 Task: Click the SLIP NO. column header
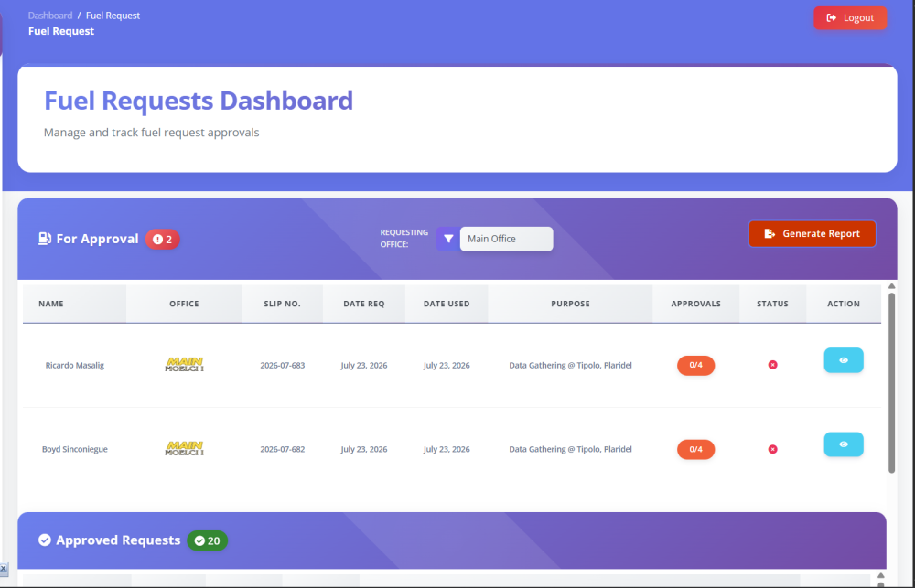coord(282,304)
